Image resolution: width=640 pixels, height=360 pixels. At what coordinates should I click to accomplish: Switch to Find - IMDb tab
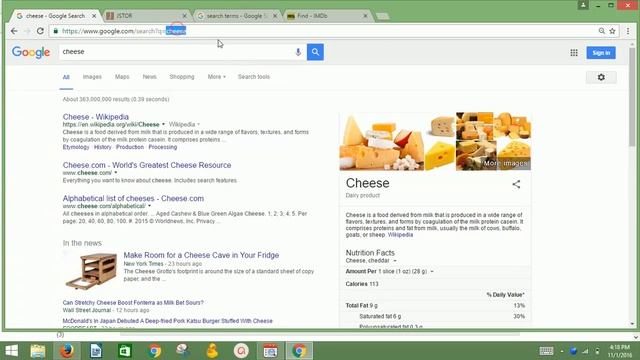(x=327, y=16)
